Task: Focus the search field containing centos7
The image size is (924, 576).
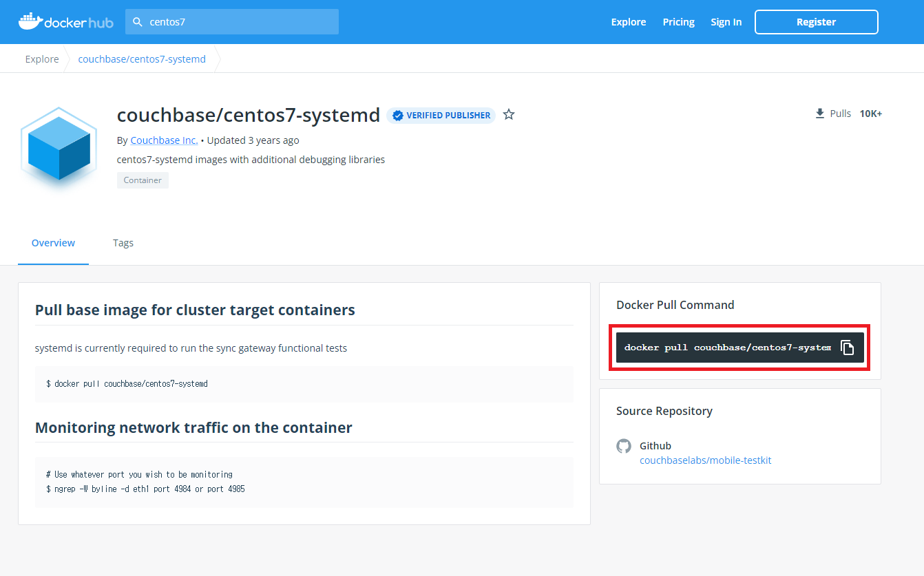Action: click(232, 22)
